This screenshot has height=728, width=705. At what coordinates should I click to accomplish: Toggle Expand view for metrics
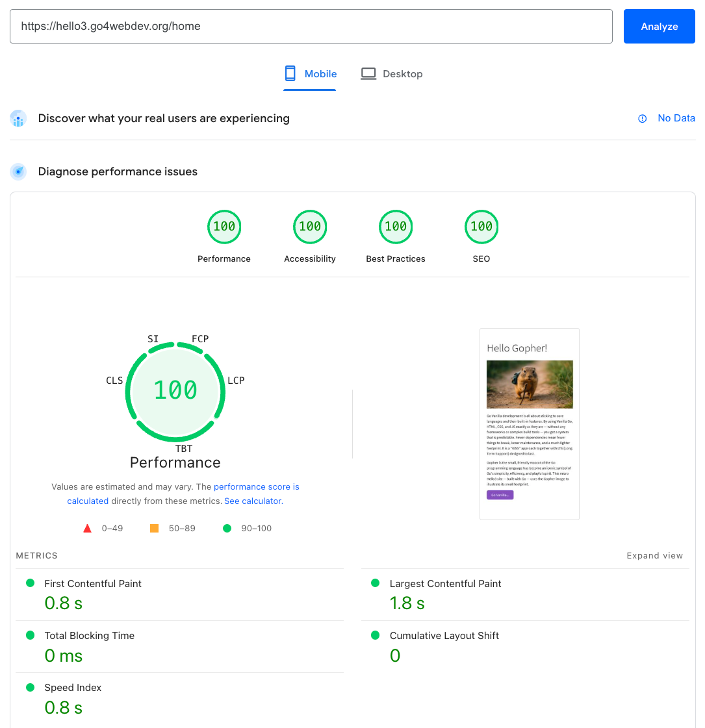pos(654,556)
